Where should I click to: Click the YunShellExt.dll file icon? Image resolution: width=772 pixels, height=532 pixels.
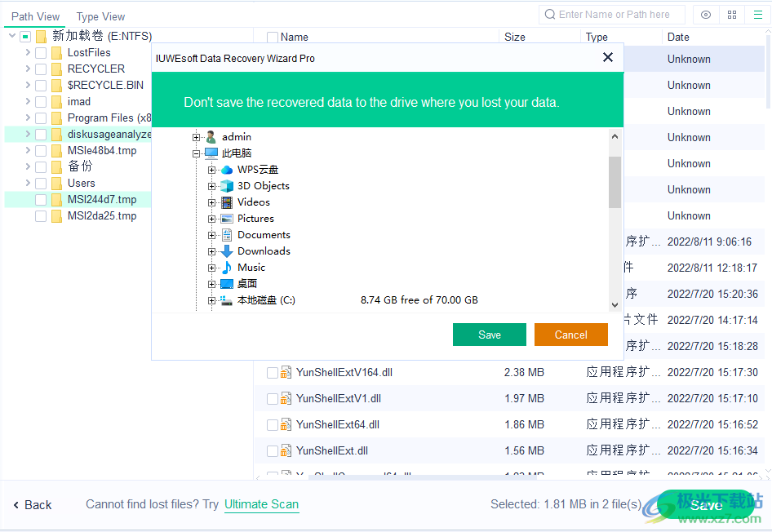286,450
